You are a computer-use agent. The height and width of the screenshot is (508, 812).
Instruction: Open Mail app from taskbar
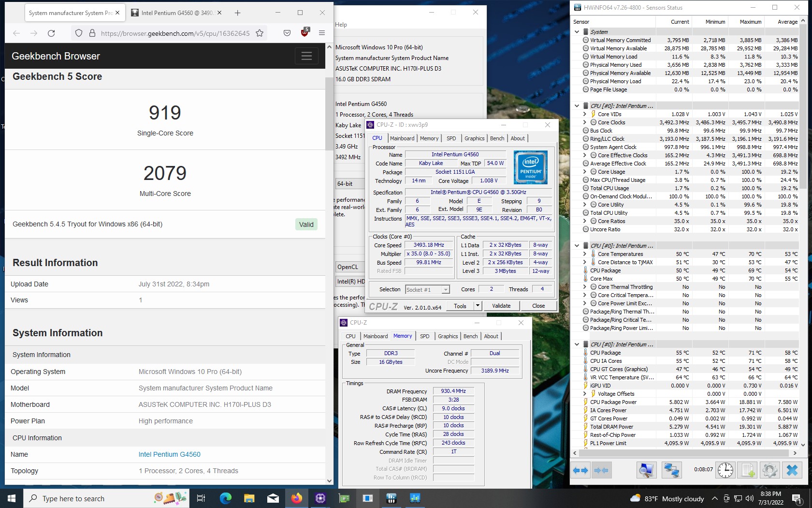[273, 498]
